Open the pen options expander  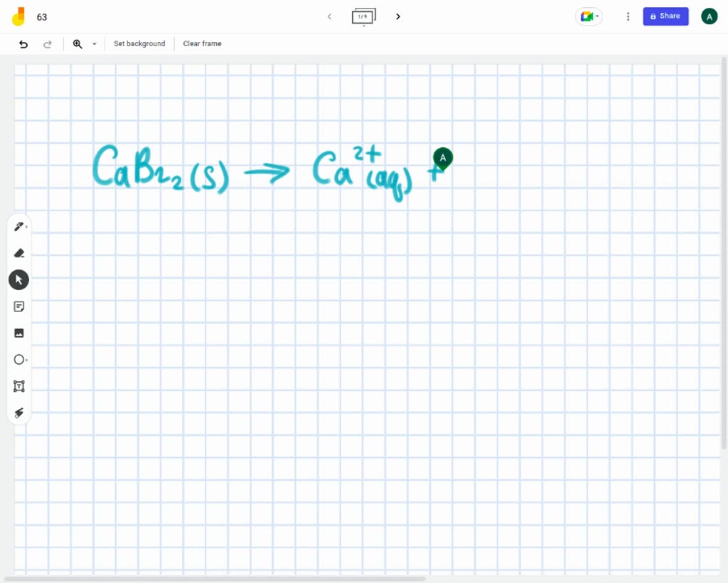27,226
